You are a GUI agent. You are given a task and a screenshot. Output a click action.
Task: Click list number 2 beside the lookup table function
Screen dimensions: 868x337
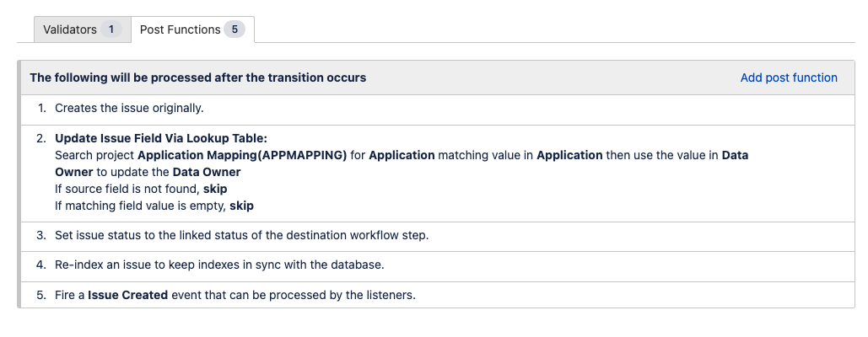point(41,138)
